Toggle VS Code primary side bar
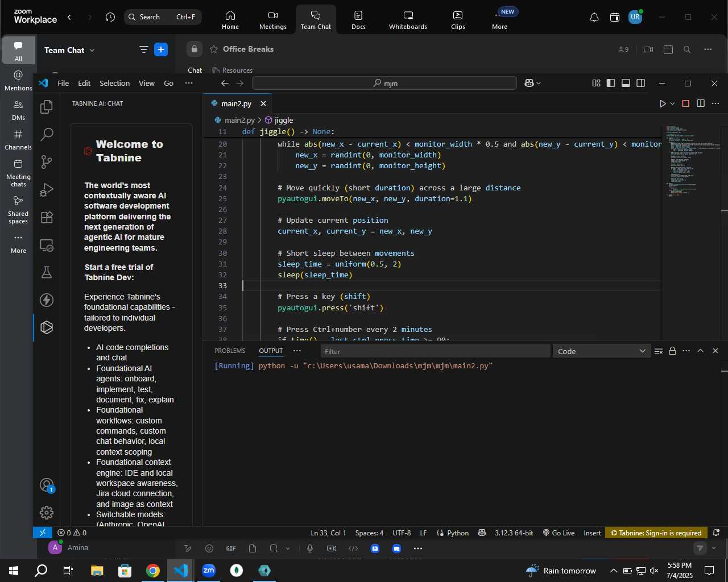Screen dimensions: 728x582 coord(611,83)
